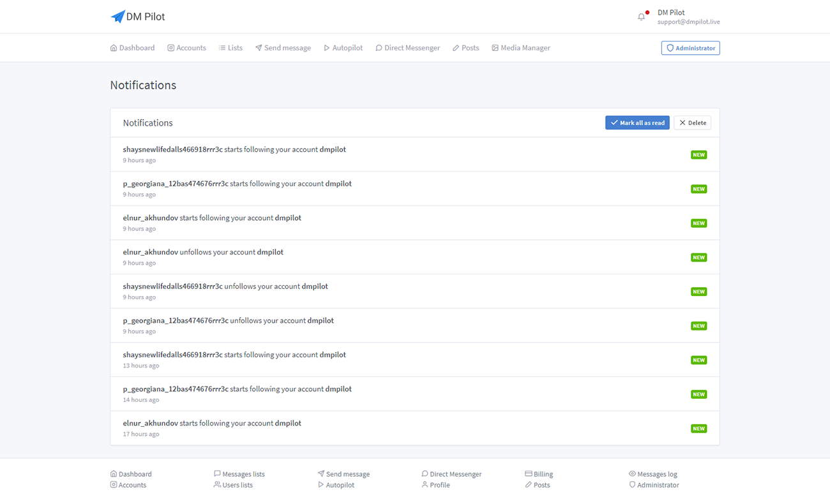830x504 pixels.
Task: Open footer Profile link
Action: [435, 485]
